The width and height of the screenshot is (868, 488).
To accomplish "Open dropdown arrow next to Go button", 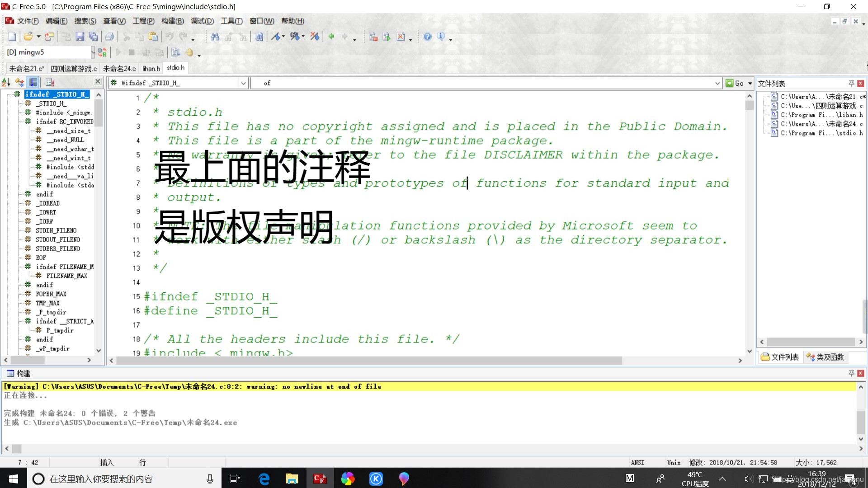I will click(x=750, y=83).
